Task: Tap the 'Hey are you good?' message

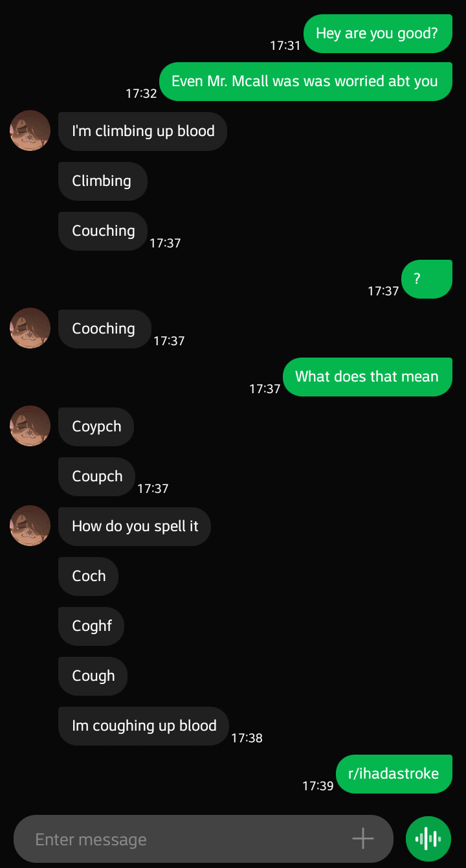Action: pos(377,33)
